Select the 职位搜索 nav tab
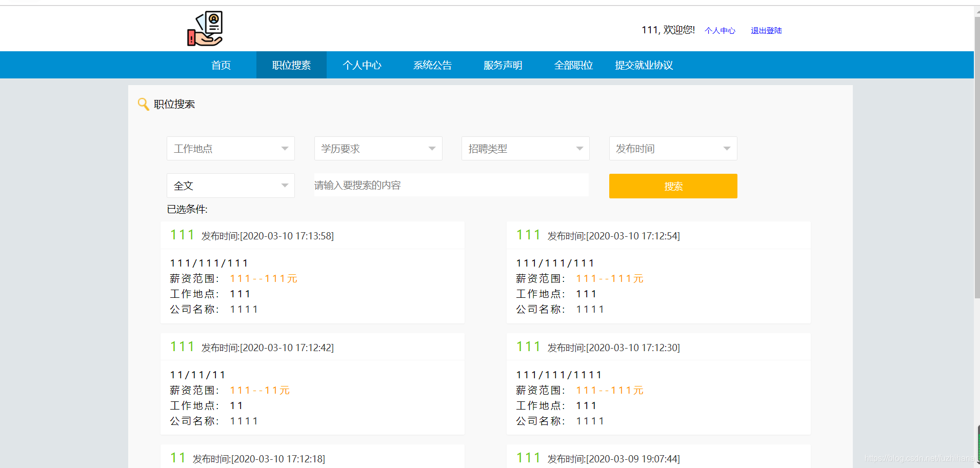Screen dimensions: 980x468 [291, 65]
